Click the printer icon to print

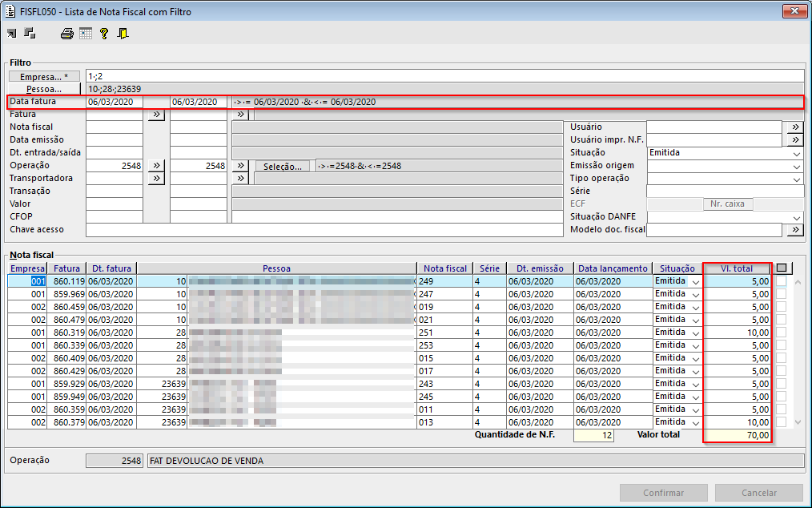click(67, 34)
